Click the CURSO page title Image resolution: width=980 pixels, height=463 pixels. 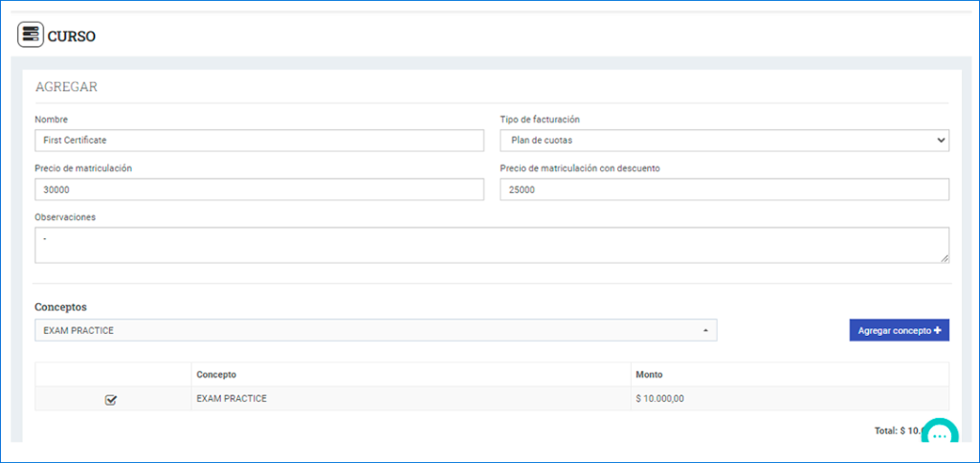(x=71, y=36)
